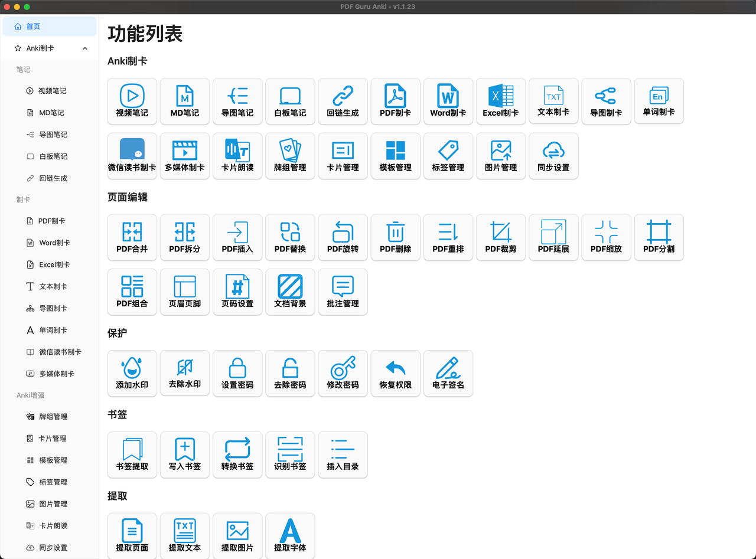Open the Word制卡 tile
756x559 pixels.
(x=448, y=101)
